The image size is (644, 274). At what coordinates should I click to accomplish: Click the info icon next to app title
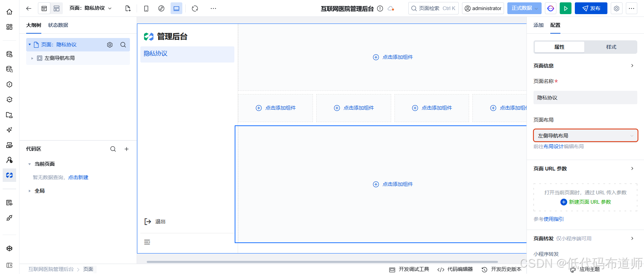click(x=380, y=8)
